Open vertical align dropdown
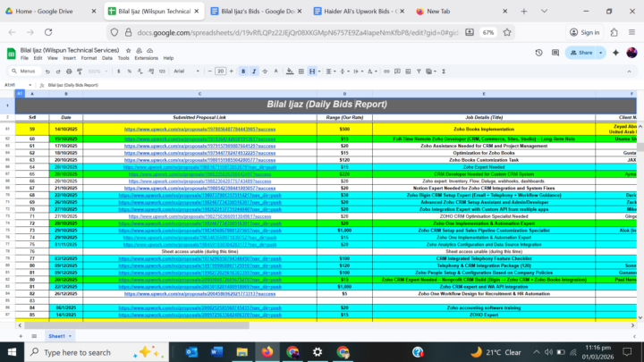Image resolution: width=644 pixels, height=362 pixels. point(344,72)
